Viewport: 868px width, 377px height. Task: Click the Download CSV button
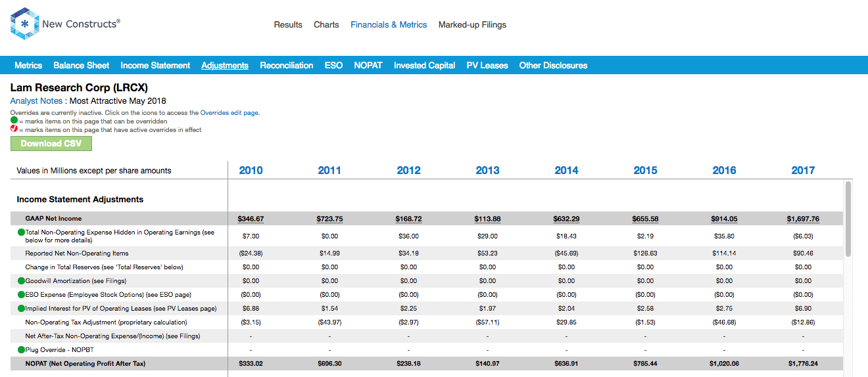51,144
